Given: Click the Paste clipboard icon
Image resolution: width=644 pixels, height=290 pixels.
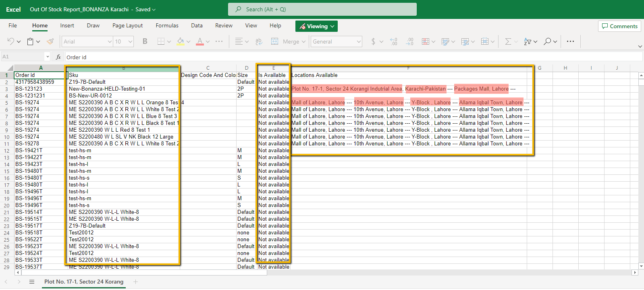Looking at the screenshot, I should 30,41.
